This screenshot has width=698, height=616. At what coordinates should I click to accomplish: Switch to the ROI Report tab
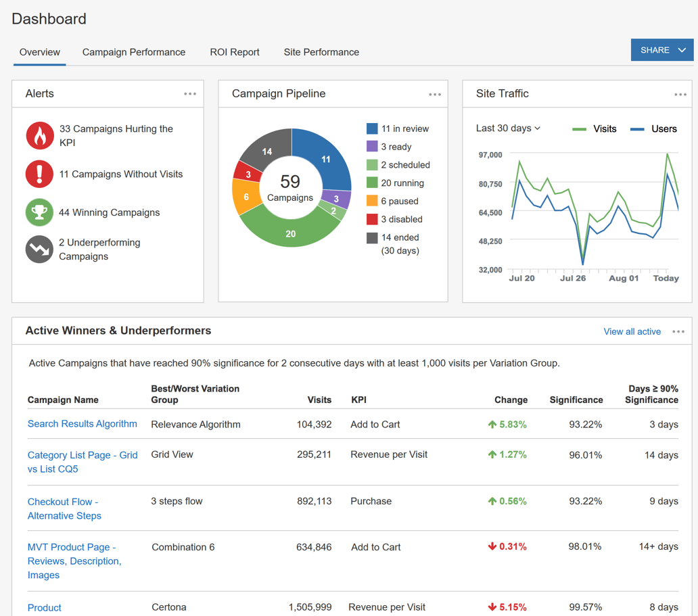coord(235,52)
